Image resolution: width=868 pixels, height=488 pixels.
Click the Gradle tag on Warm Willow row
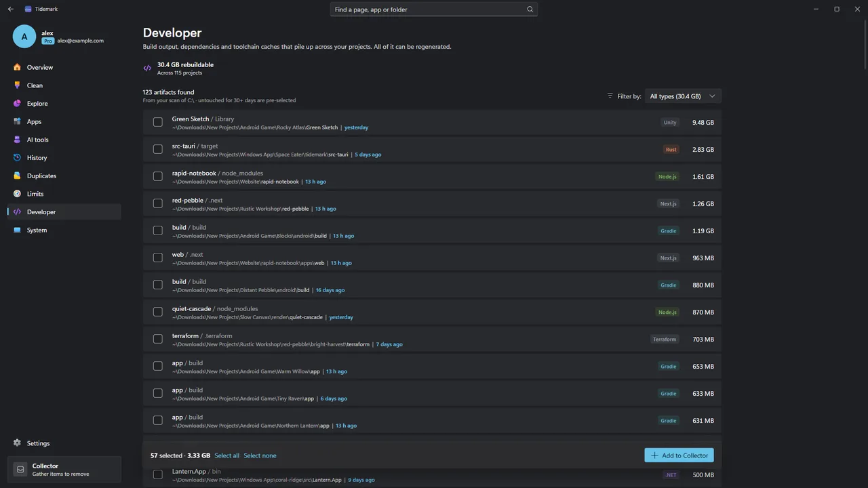click(669, 367)
